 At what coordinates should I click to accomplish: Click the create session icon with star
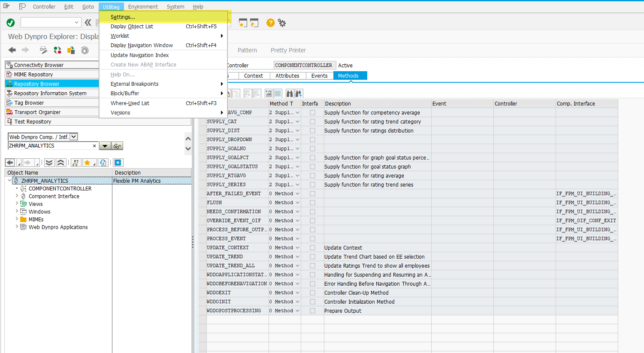(x=243, y=23)
